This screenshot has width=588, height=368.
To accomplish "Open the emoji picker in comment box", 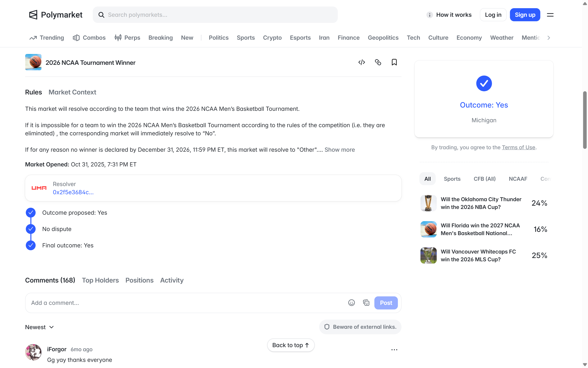I will click(x=351, y=303).
